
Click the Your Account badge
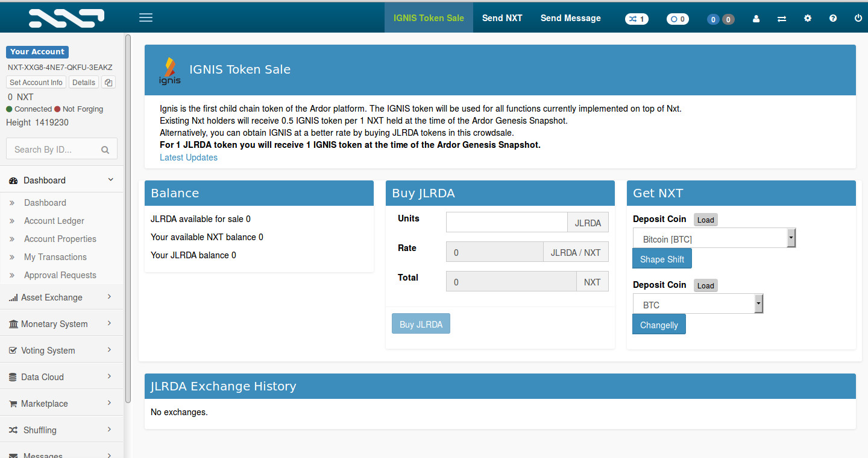(37, 52)
